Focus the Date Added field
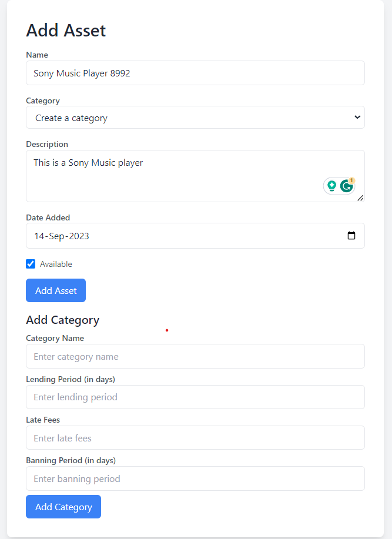This screenshot has height=539, width=392. pyautogui.click(x=195, y=236)
